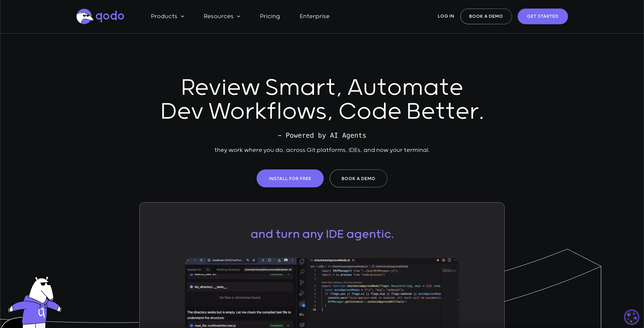The image size is (644, 328).
Task: Reload the localhost:3000 page
Action: point(201,260)
